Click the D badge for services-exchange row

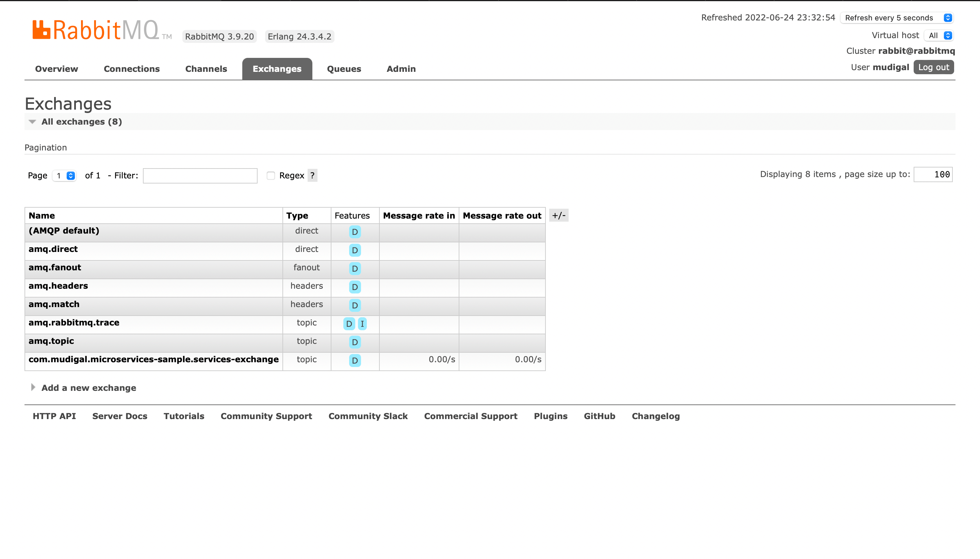click(355, 361)
